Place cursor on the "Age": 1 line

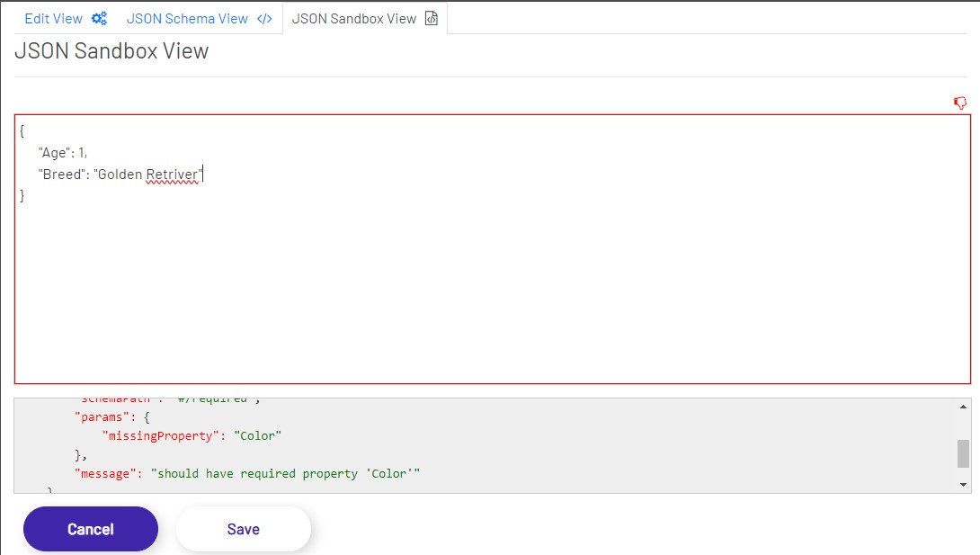coord(63,153)
